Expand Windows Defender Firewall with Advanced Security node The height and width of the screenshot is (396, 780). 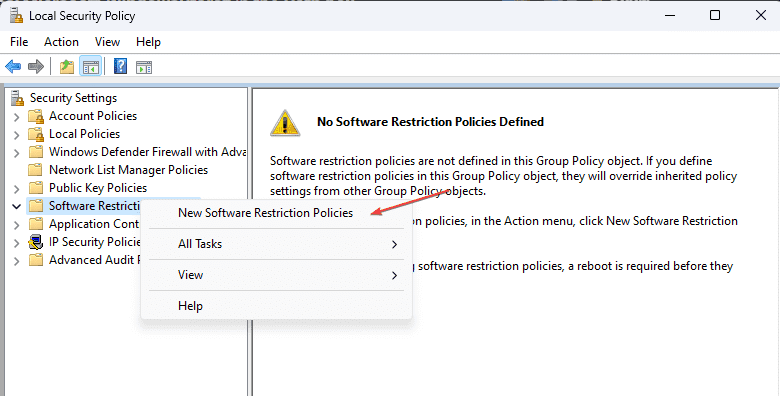16,153
